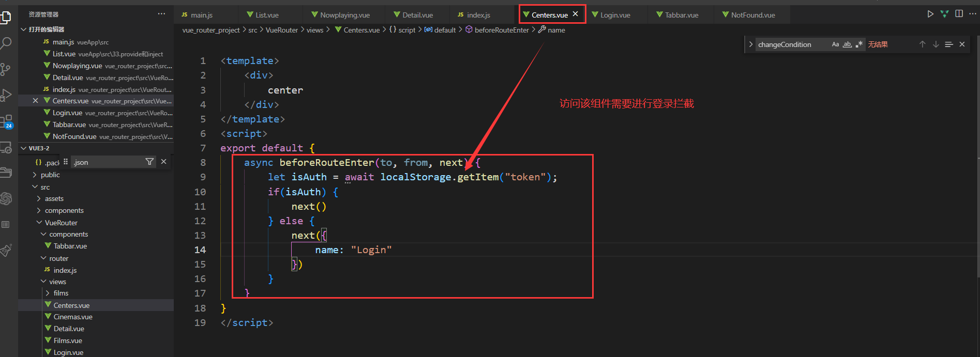Go to the next match in find widget
Viewport: 980px width, 357px height.
click(936, 44)
